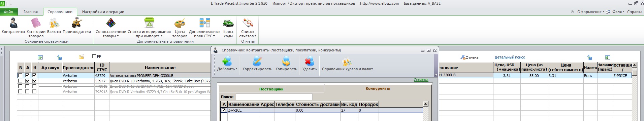Select the 55.00 price-list cell
Screen dimensions: 644x121
point(534,76)
